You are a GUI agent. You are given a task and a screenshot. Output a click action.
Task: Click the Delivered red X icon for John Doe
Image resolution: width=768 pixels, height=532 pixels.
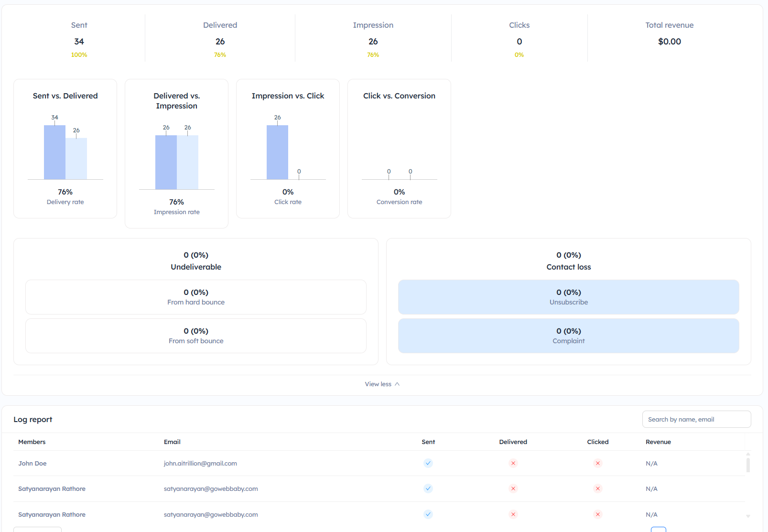[513, 463]
